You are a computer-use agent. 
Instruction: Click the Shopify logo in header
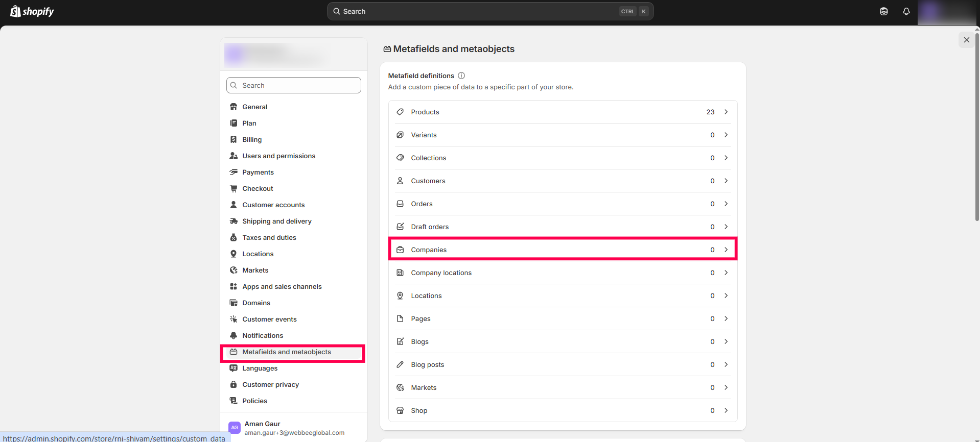click(32, 11)
